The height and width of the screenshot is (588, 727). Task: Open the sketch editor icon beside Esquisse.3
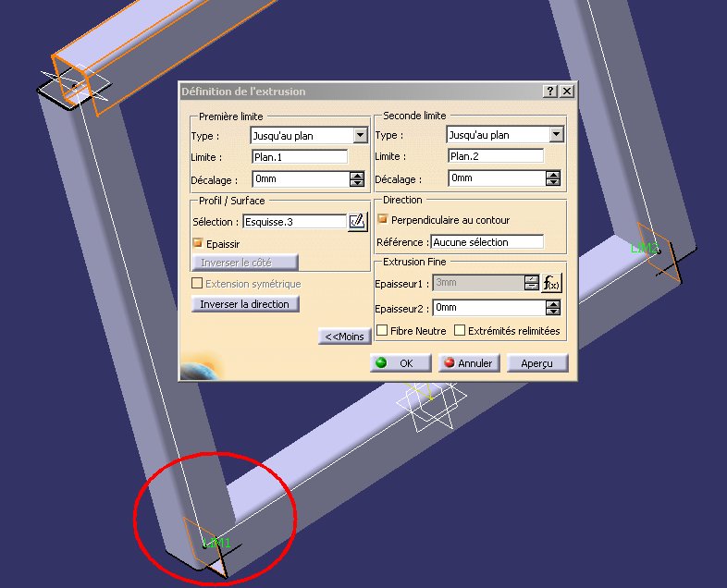pos(357,222)
